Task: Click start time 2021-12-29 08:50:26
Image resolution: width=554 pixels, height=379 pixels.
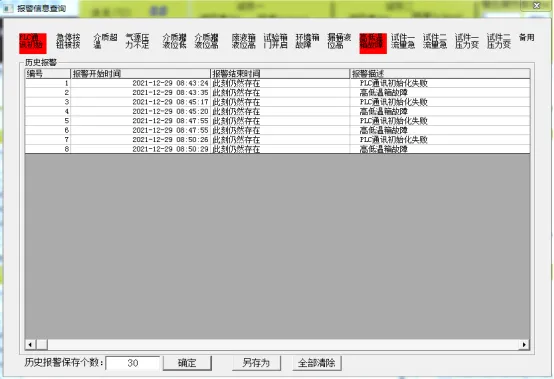Action: pyautogui.click(x=170, y=140)
